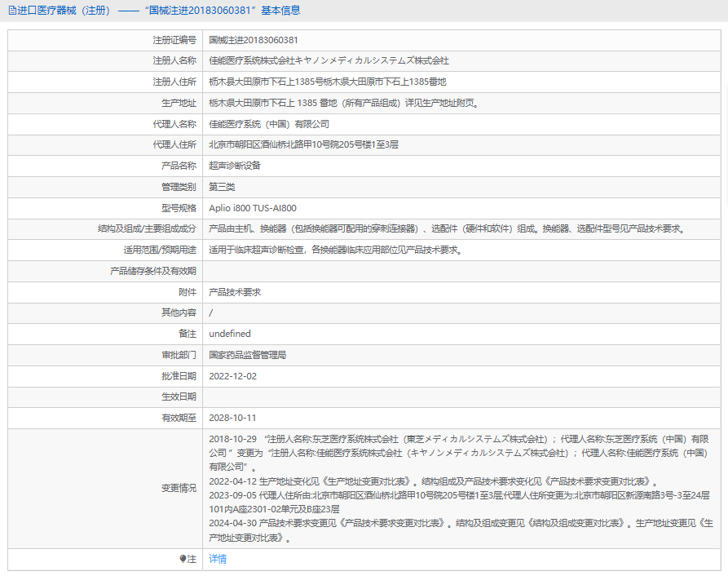Select registration number 国械注进20183060381 value cell
The width and height of the screenshot is (728, 576).
tap(254, 40)
